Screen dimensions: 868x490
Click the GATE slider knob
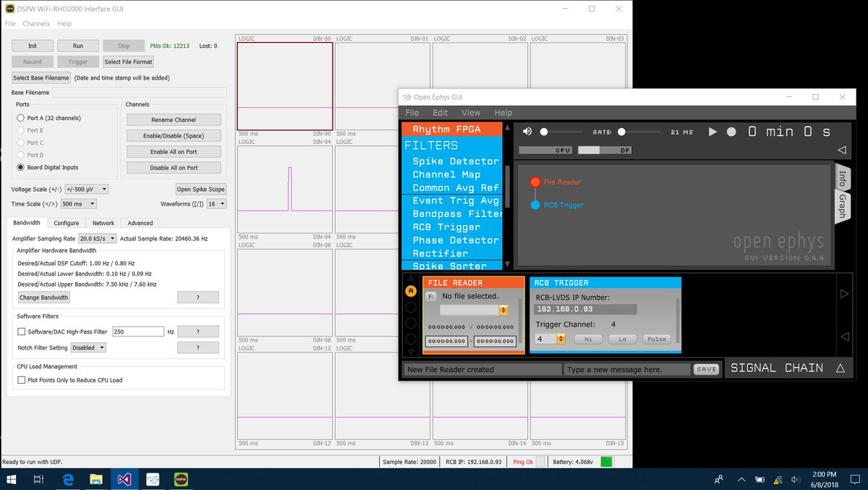[621, 132]
